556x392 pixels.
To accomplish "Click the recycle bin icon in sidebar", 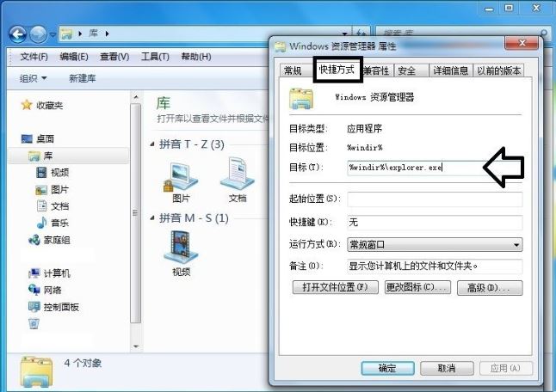I will point(34,323).
